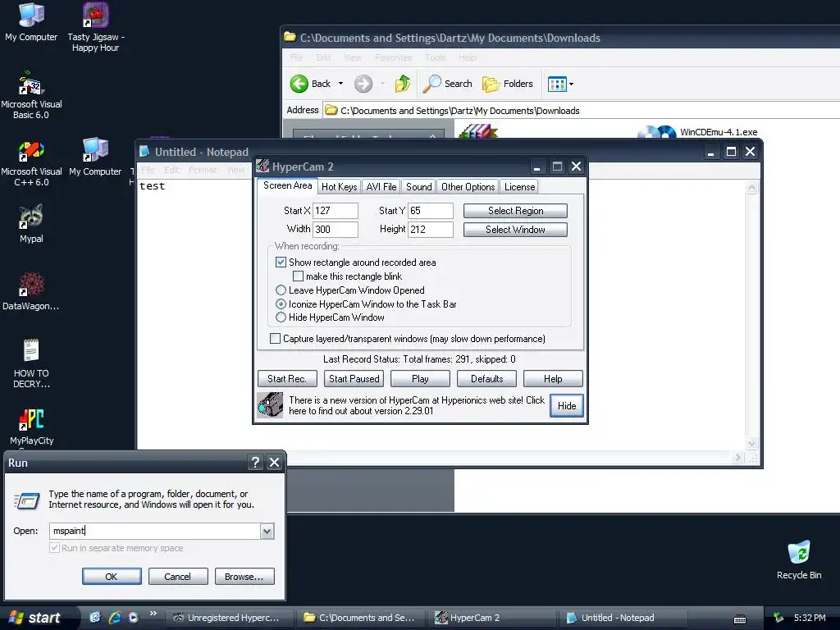This screenshot has height=630, width=840.
Task: Toggle Folders pane in Explorer toolbar
Action: [507, 84]
